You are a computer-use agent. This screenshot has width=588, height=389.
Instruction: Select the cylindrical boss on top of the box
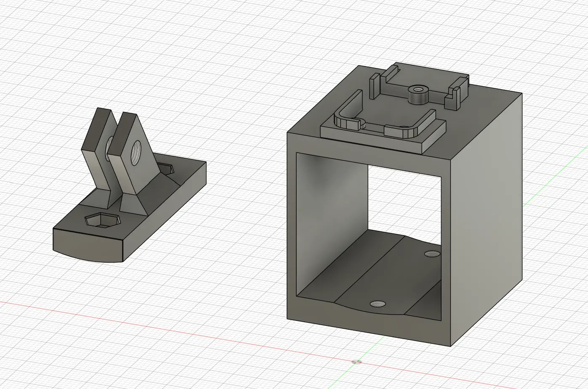point(419,95)
